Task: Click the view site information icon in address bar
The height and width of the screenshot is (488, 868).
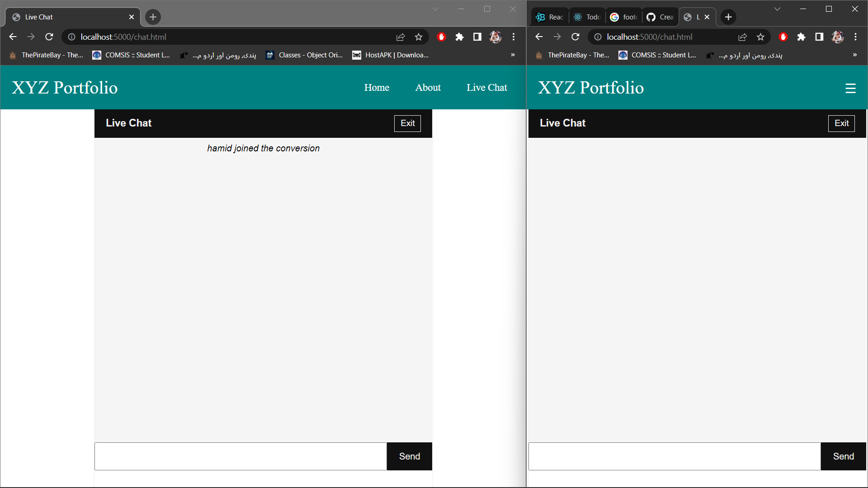Action: (71, 37)
